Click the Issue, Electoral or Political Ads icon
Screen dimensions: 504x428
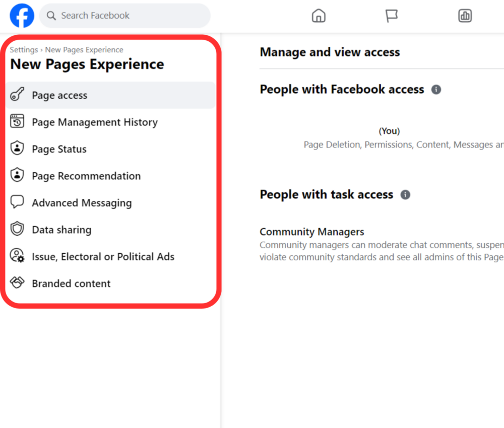tap(17, 256)
